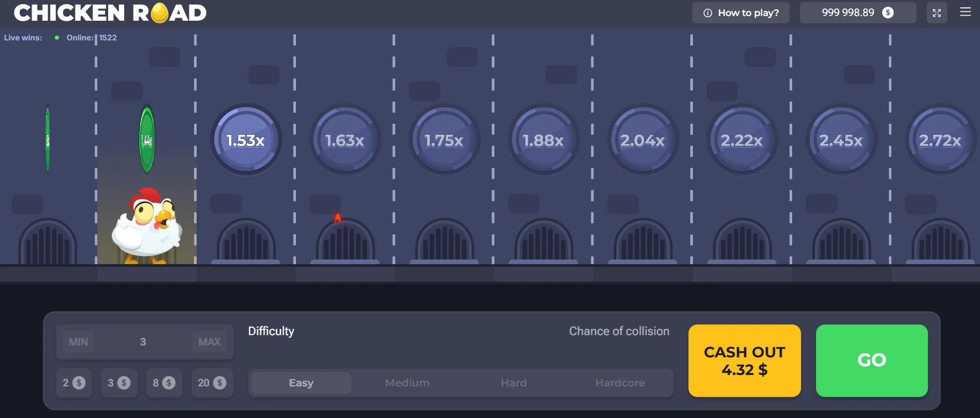
Task: Choose the 20 $ quick bet
Action: (212, 383)
